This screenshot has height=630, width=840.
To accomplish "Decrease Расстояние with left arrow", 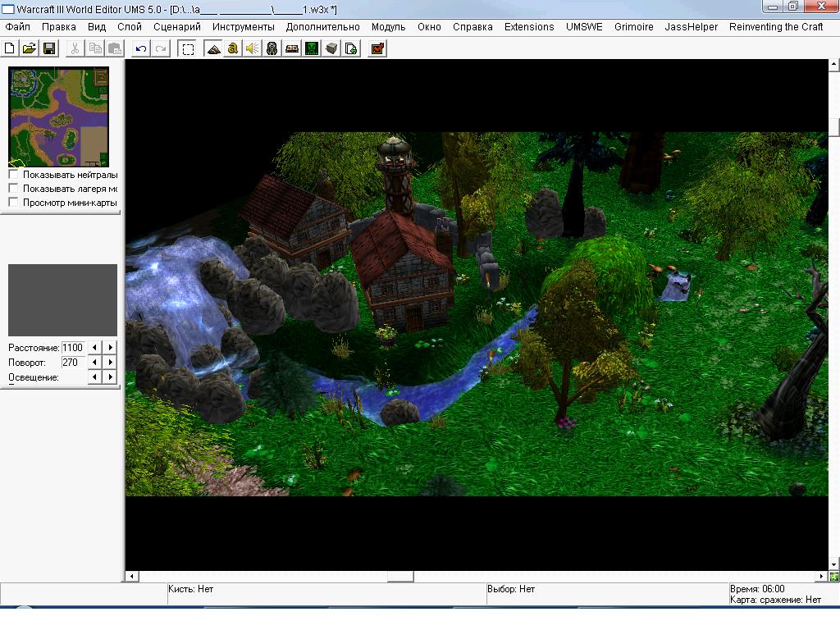I will 95,347.
